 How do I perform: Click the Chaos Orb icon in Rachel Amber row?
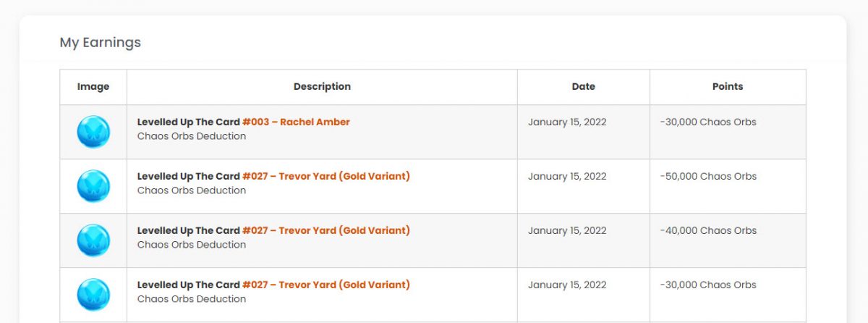[x=93, y=132]
